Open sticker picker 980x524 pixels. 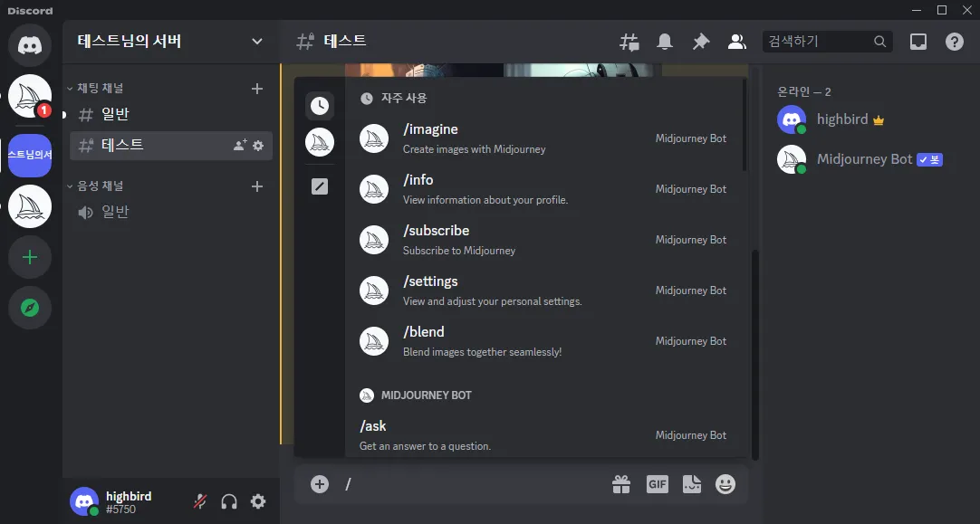(x=692, y=484)
